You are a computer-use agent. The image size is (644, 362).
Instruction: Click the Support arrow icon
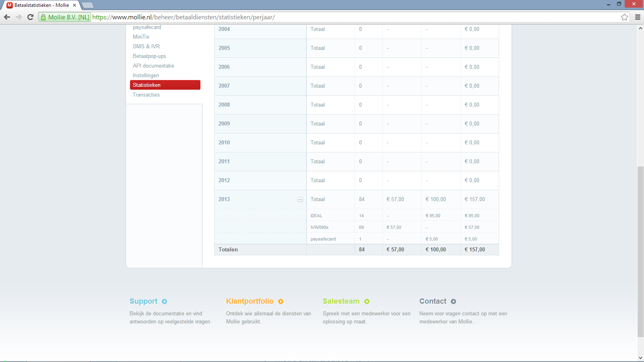click(165, 301)
